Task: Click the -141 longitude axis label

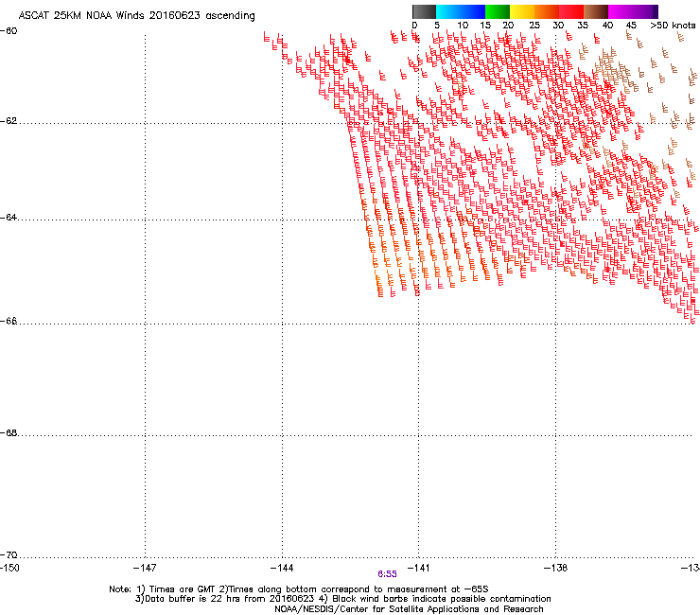Action: 418,568
